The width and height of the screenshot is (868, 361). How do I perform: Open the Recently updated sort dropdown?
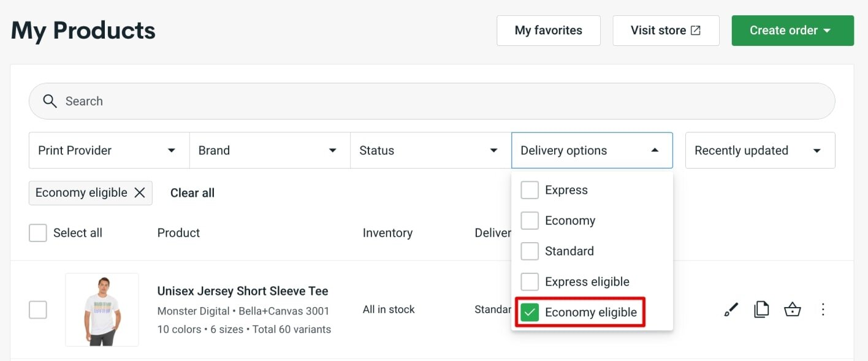(x=760, y=150)
